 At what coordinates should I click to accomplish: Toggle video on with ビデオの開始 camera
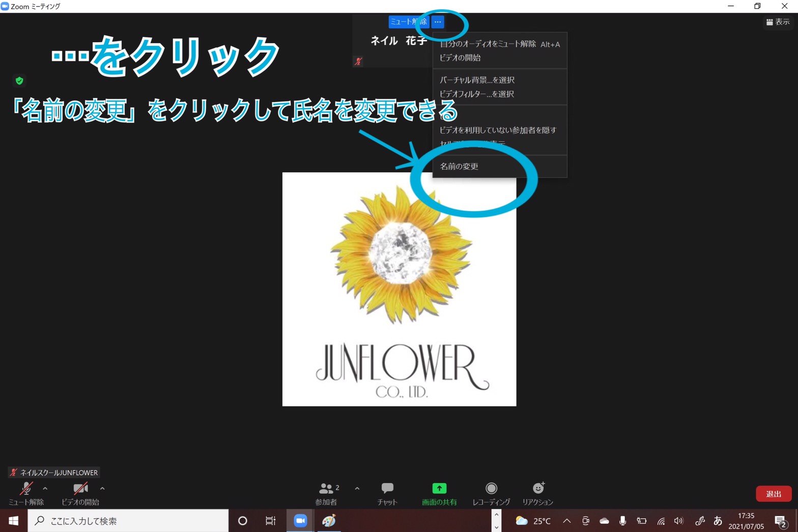click(80, 489)
